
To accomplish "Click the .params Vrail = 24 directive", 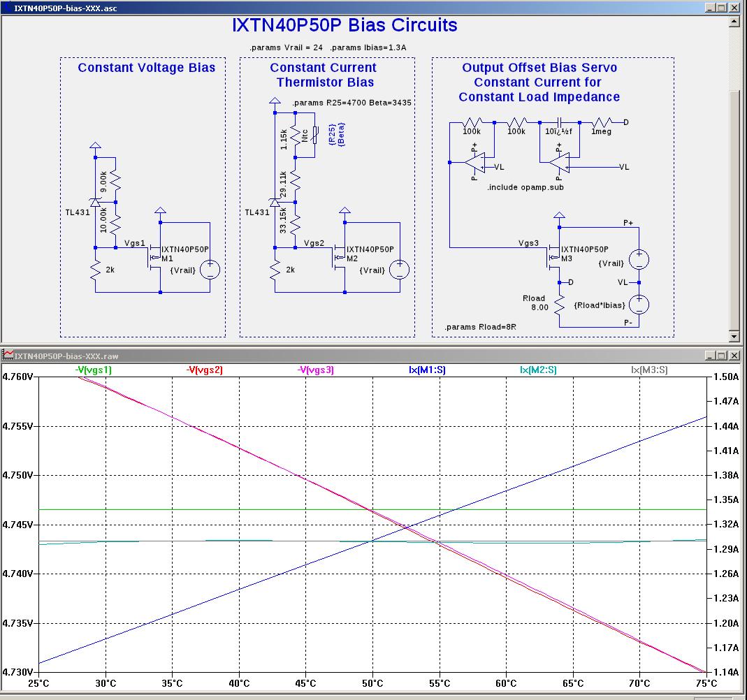I will 286,48.
